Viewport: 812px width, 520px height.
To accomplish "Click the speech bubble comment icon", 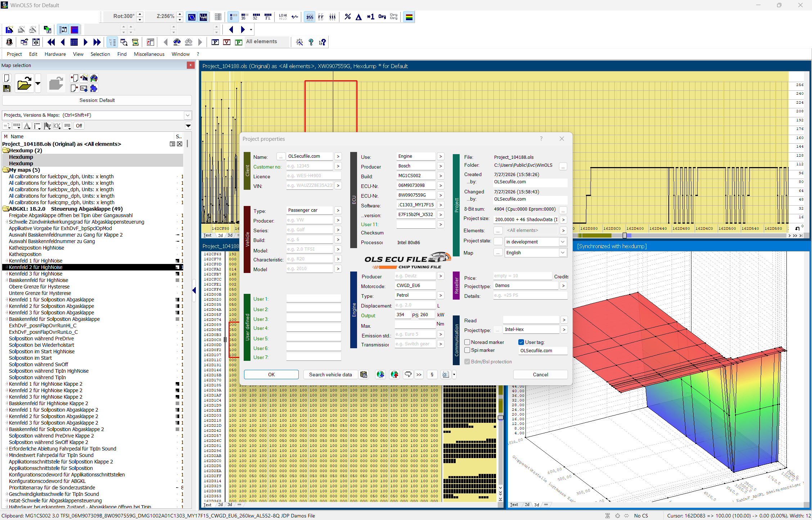I will [x=408, y=375].
